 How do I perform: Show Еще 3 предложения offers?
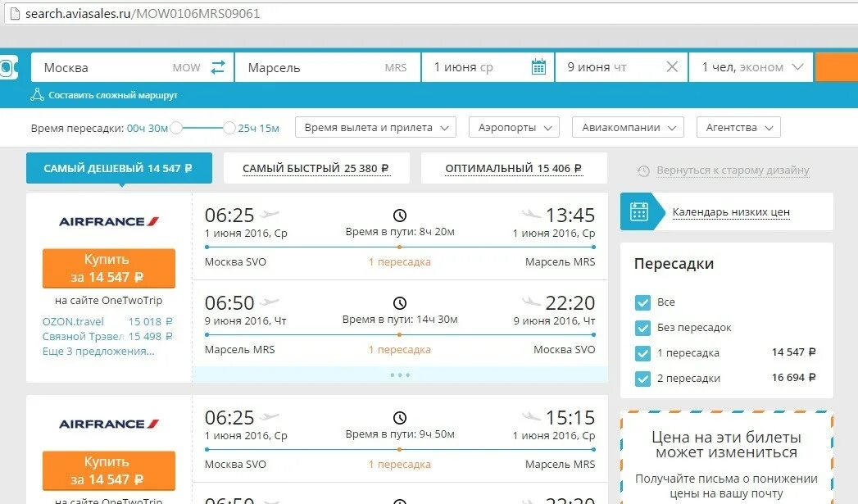click(x=98, y=352)
